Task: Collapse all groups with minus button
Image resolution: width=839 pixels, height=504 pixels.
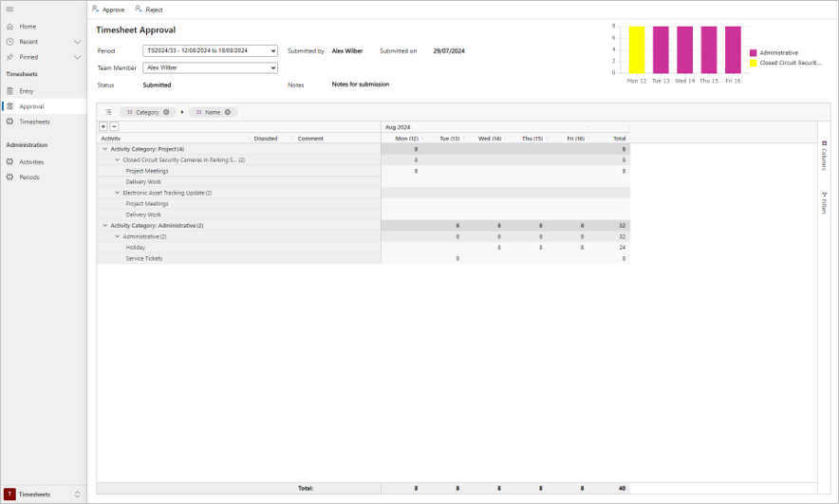Action: tap(114, 127)
